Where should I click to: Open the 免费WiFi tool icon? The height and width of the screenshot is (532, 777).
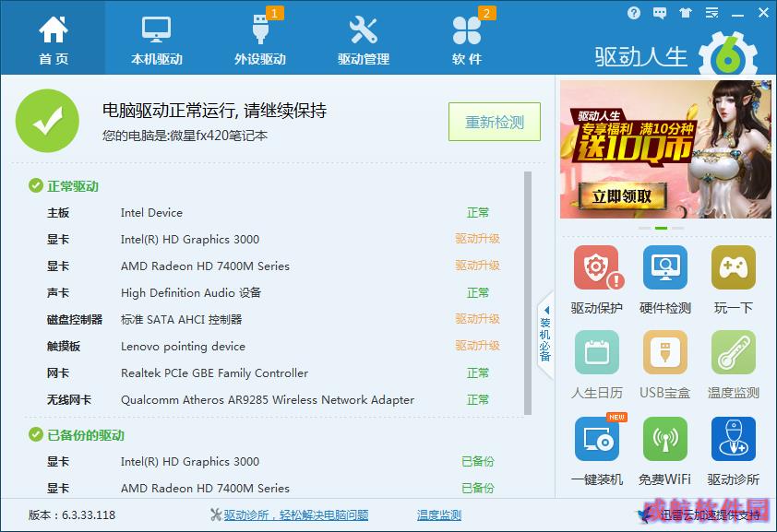point(665,439)
